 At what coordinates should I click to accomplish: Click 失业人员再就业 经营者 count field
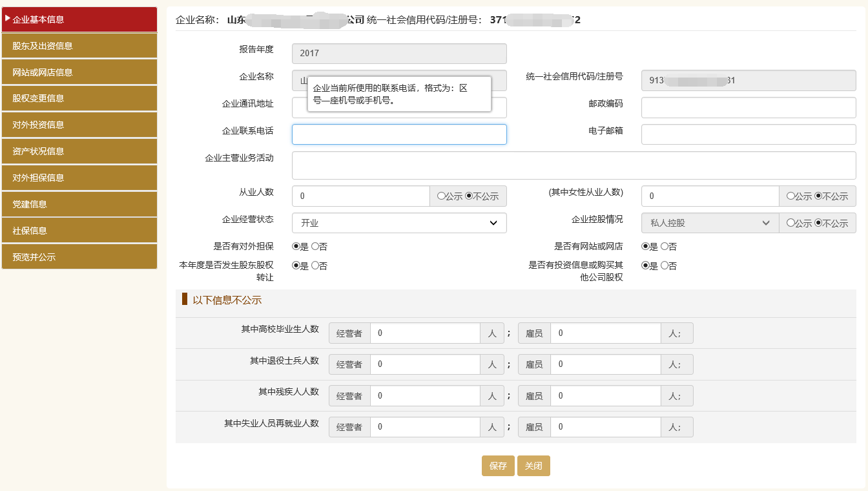point(425,427)
